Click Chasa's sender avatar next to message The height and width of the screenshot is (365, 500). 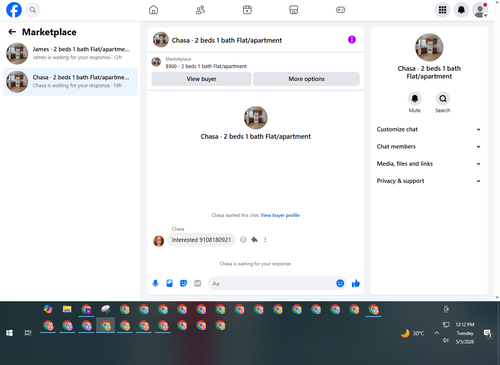point(158,240)
